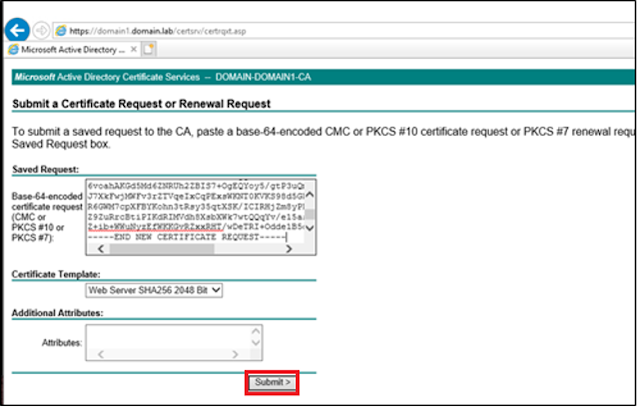Click the Saved Request vertical scrollbar thumb
Screen dimensions: 640x411
pyautogui.click(x=310, y=214)
